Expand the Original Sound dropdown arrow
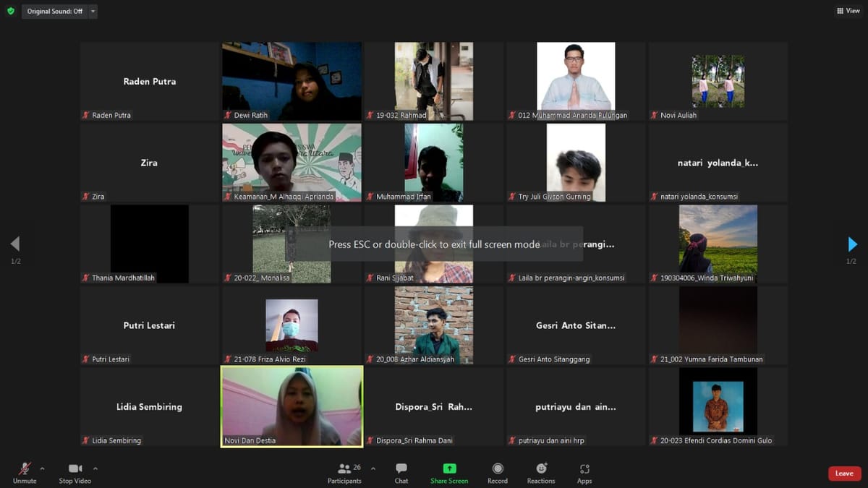This screenshot has width=868, height=488. [x=93, y=12]
